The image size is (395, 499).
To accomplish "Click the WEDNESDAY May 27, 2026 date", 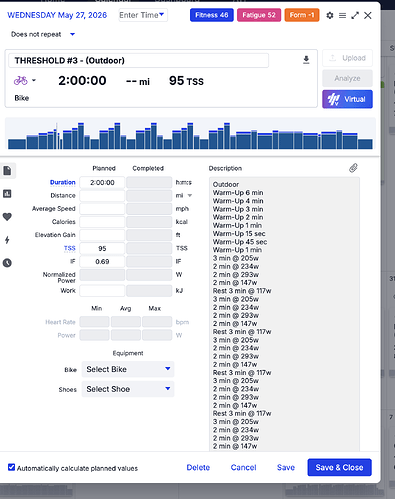I will click(57, 15).
